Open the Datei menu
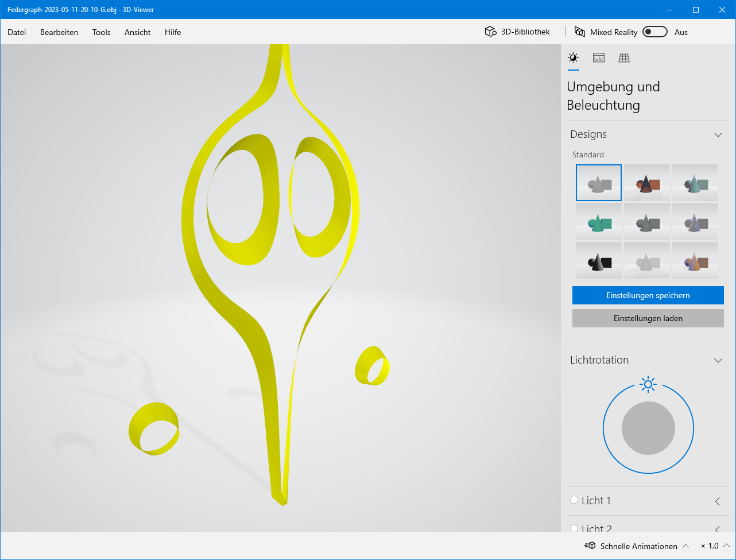 pos(17,32)
